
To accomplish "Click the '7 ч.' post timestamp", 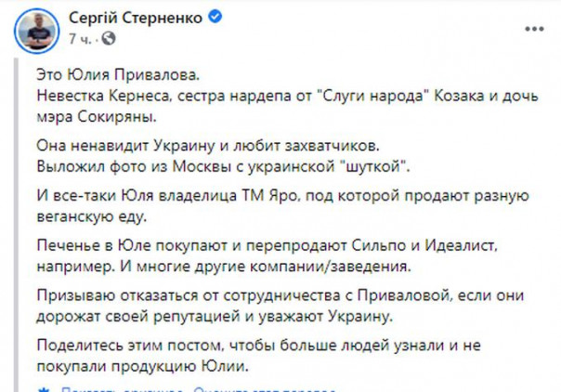I will coord(77,38).
